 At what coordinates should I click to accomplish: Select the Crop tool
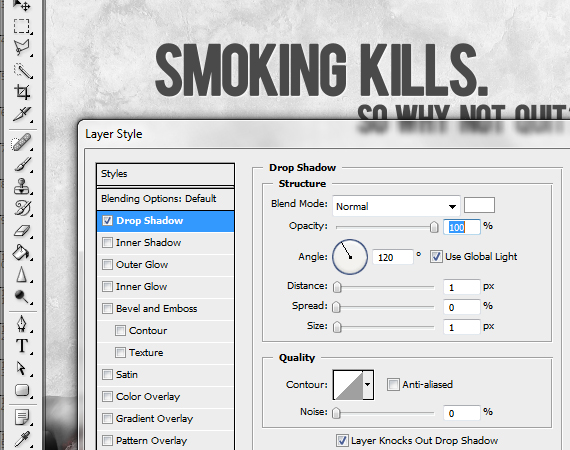click(x=22, y=92)
